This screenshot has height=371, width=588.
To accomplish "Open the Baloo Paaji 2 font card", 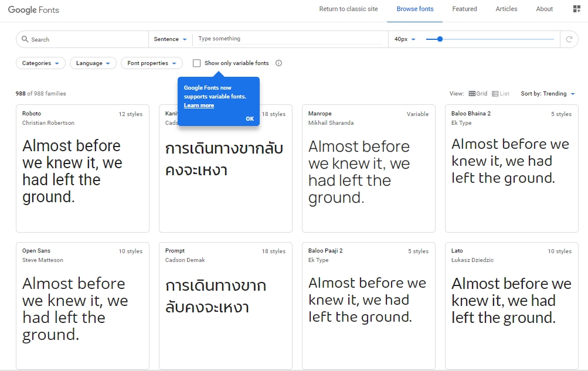I will coord(369,306).
